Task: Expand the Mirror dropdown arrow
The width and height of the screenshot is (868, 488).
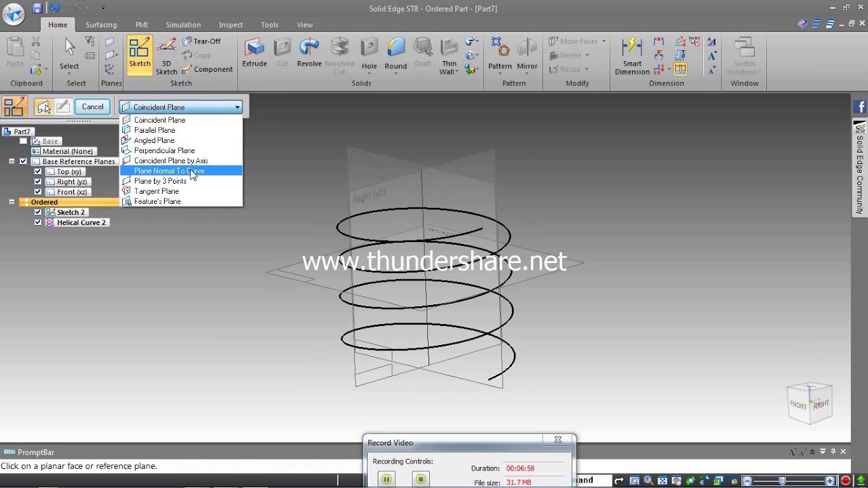Action: click(x=527, y=73)
